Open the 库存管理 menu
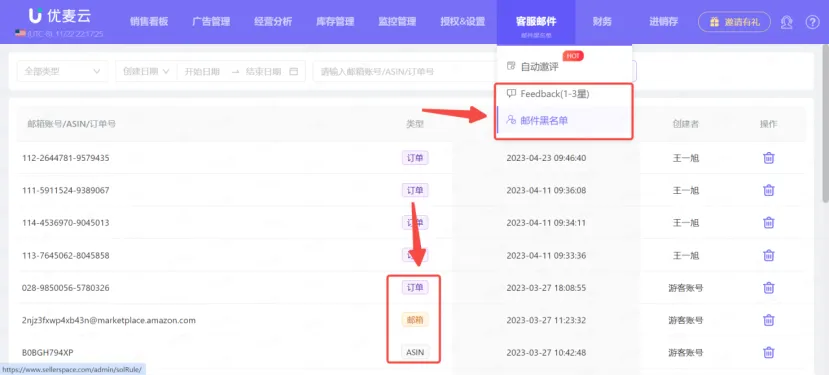This screenshot has height=376, width=830. 335,22
